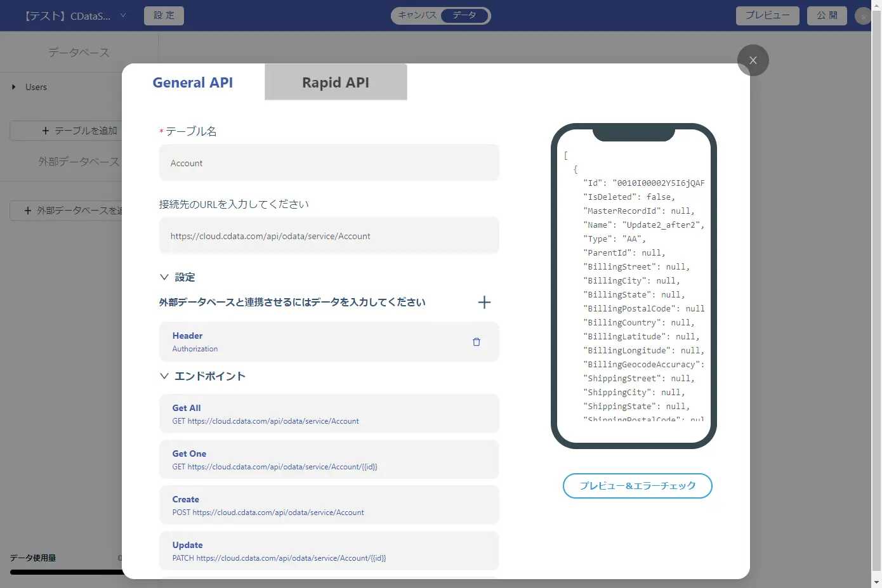Open the user avatar icon in top bar
Viewport: 882px width, 588px height.
point(863,16)
